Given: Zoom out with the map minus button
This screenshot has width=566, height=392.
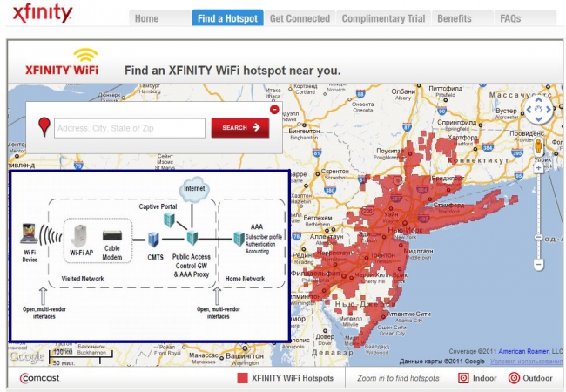Looking at the screenshot, I should pyautogui.click(x=538, y=265).
